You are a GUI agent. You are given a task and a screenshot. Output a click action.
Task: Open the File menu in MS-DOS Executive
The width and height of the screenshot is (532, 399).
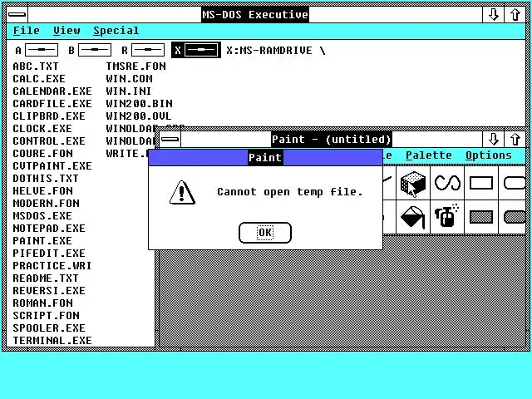point(27,31)
